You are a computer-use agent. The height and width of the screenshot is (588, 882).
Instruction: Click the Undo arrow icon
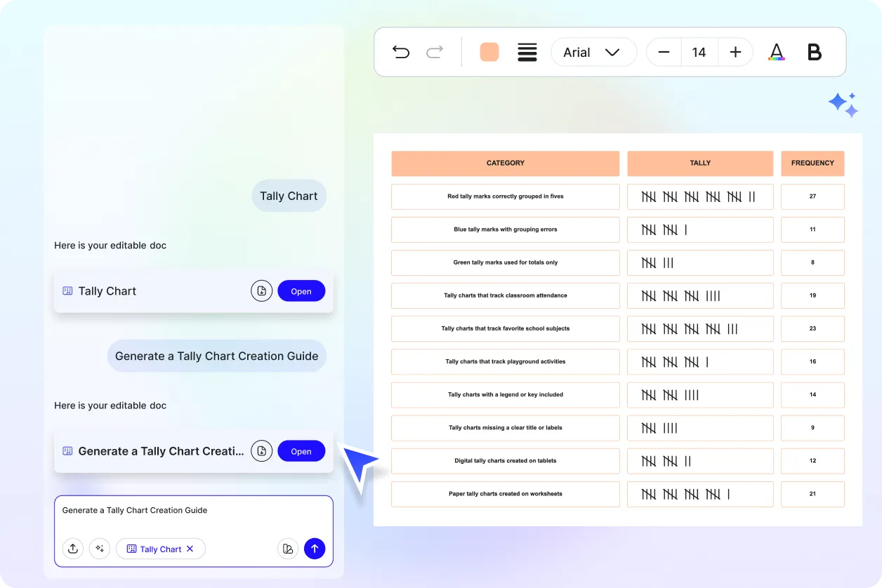coord(401,52)
